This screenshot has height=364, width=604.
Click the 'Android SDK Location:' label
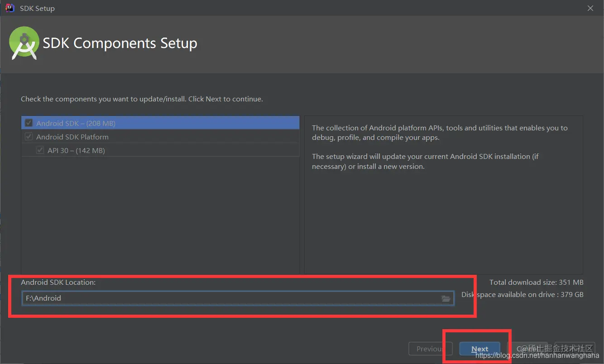coord(58,282)
